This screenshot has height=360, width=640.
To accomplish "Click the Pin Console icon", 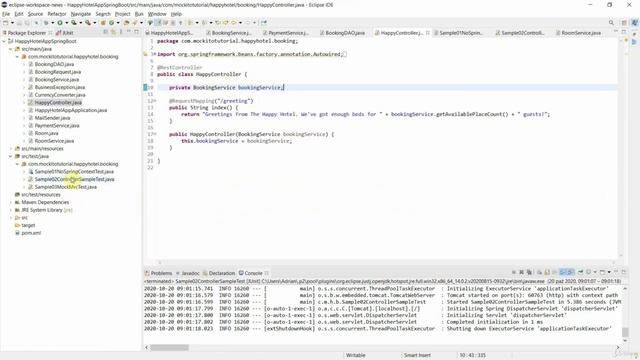I will [580, 272].
